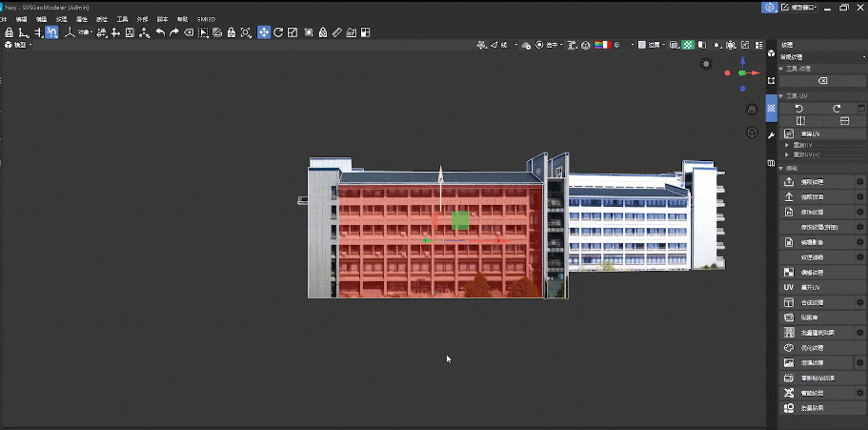
Task: Toggle the highlighted globe button in title bar
Action: [768, 7]
